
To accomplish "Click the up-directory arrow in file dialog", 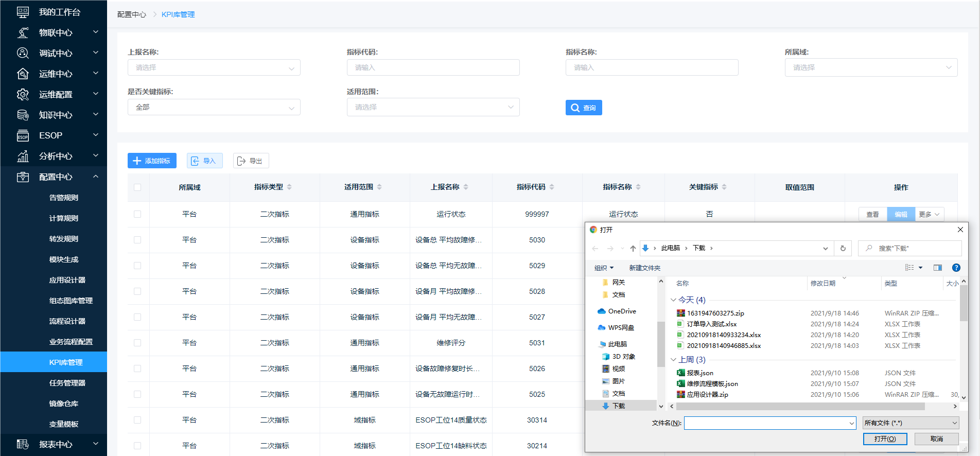I will 633,248.
